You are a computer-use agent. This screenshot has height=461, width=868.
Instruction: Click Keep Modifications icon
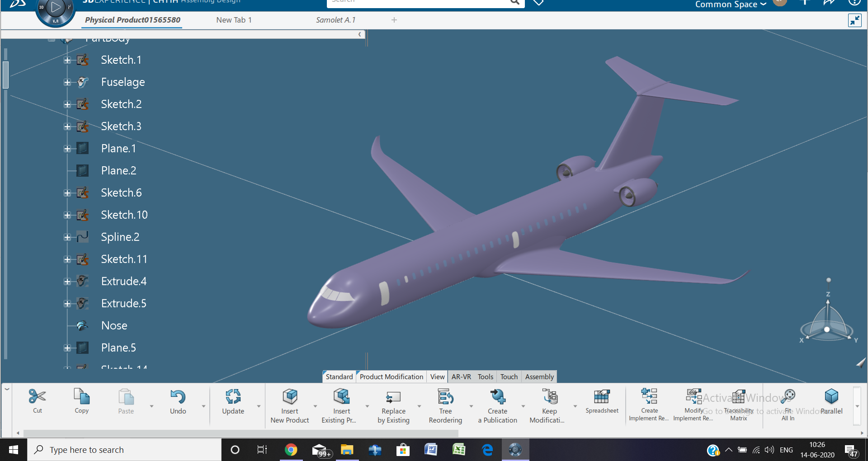550,396
